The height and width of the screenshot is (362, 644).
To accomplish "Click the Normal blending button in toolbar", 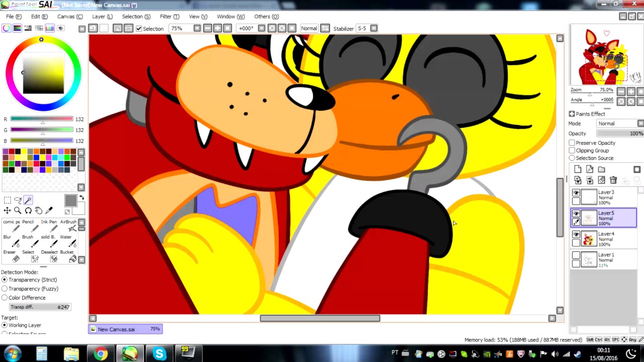I will point(309,29).
